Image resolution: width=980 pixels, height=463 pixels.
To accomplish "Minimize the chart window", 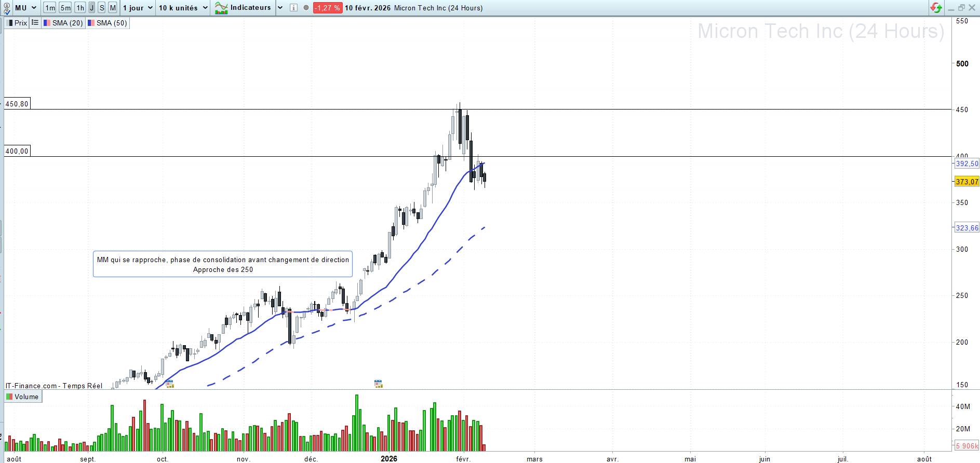I will point(951,8).
